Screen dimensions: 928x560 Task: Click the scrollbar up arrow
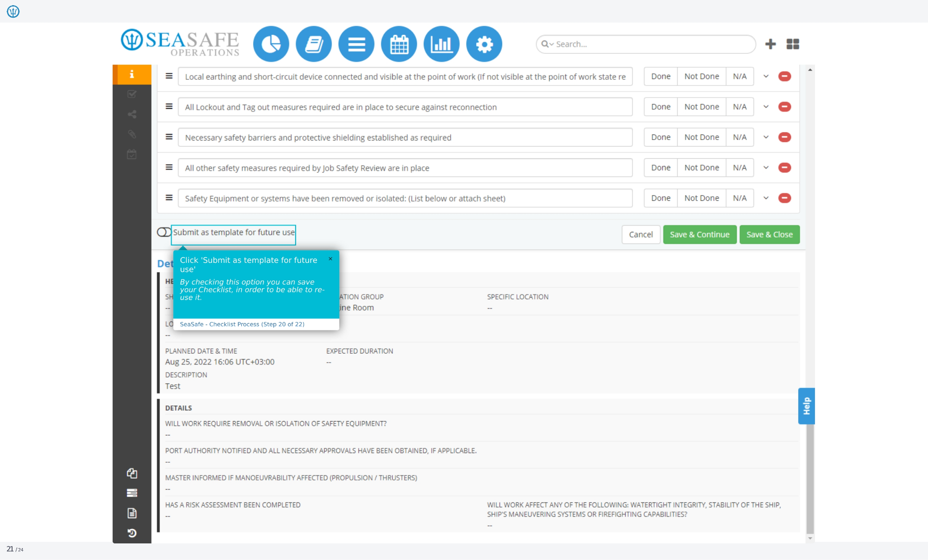(810, 69)
